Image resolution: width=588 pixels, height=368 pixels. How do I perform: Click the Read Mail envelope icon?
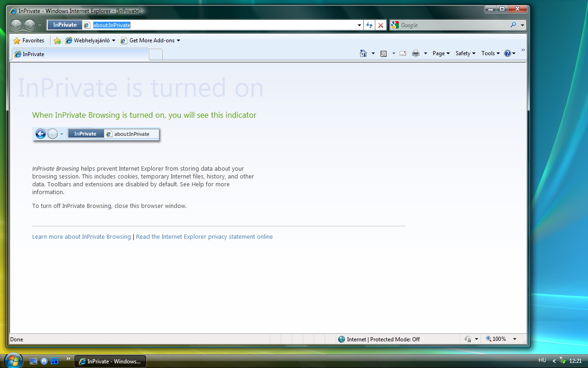[x=403, y=53]
